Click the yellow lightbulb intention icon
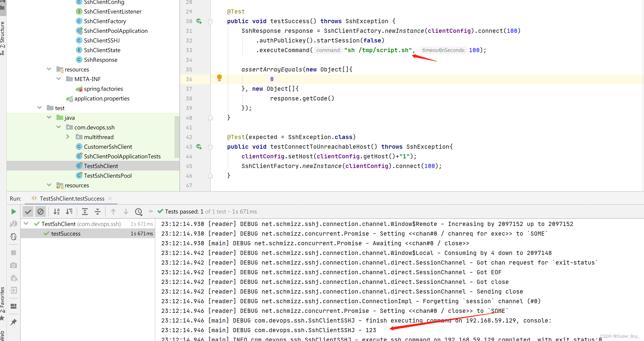The width and height of the screenshot is (644, 341). (x=219, y=78)
